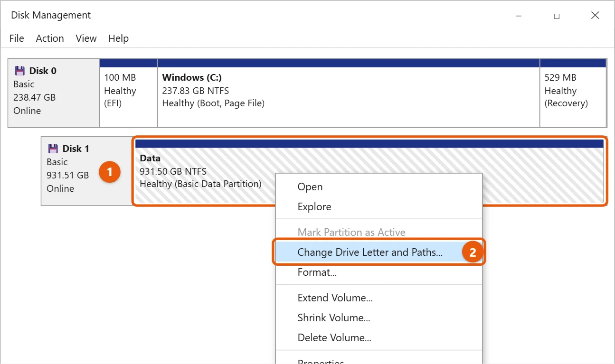Click Healthy (Basic Data Partition) text
Viewport: 615px width, 364px height.
[200, 184]
